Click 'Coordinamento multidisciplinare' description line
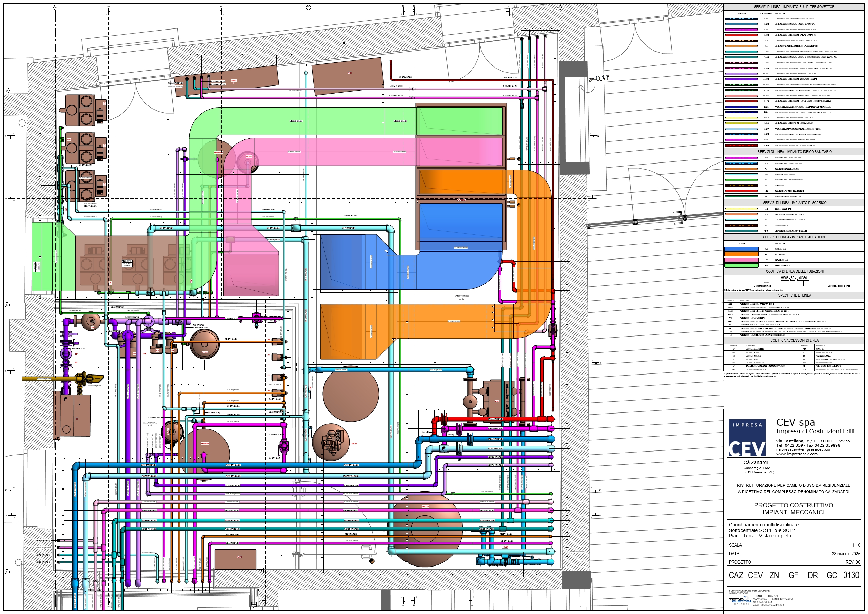The height and width of the screenshot is (614, 868). point(764,525)
